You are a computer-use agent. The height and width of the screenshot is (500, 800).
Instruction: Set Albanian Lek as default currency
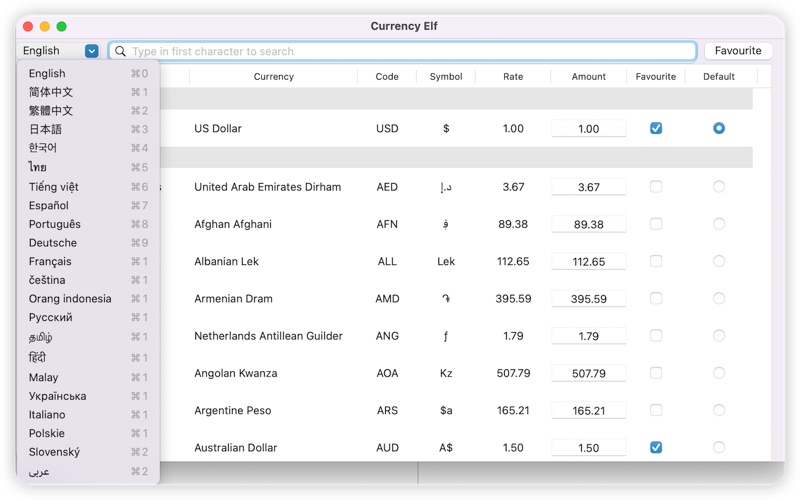click(718, 261)
